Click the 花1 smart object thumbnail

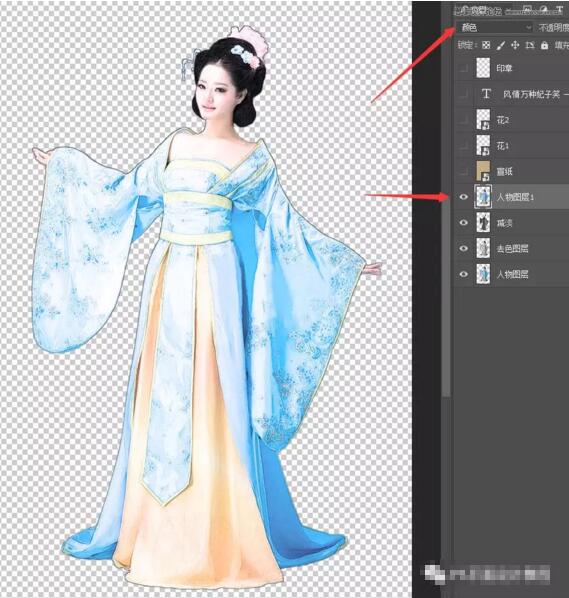click(x=483, y=145)
